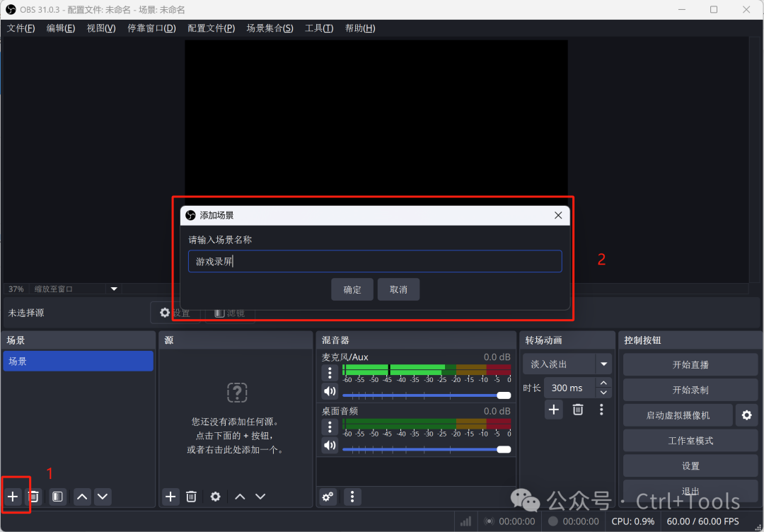
Task: Mute the 麦克风/Aux speaker toggle
Action: coord(330,391)
